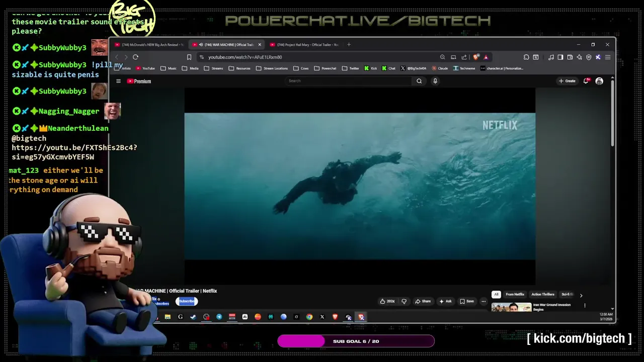644x362 pixels.
Task: Open the YouTube bookmark
Action: (x=145, y=68)
